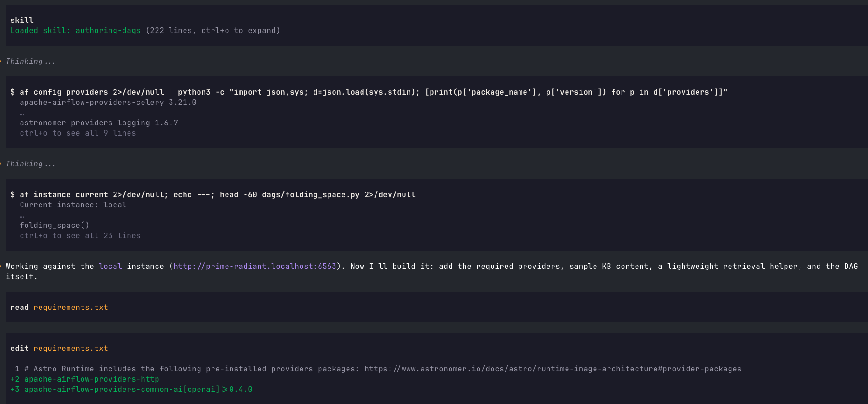
Task: Open requirements.txt in the edit block
Action: point(71,349)
